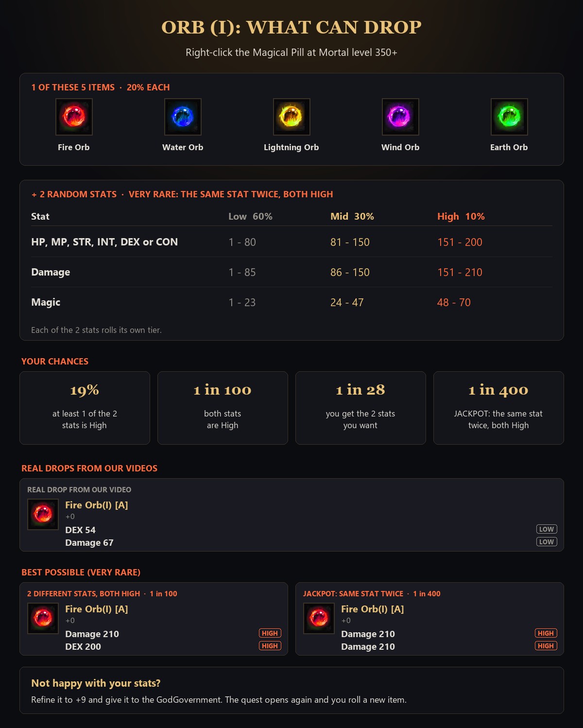
Task: Click the 'Magic' row label
Action: (46, 302)
